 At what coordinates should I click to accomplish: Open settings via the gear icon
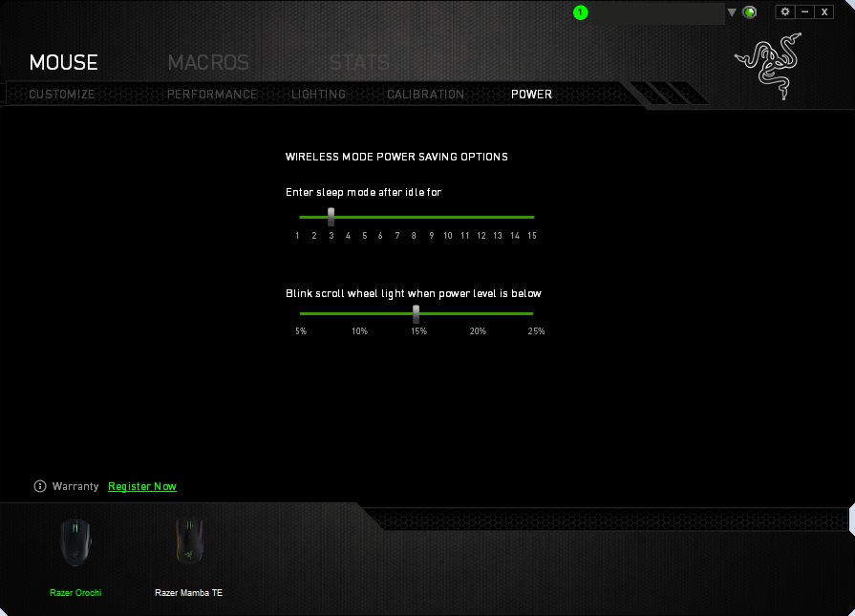pos(784,11)
